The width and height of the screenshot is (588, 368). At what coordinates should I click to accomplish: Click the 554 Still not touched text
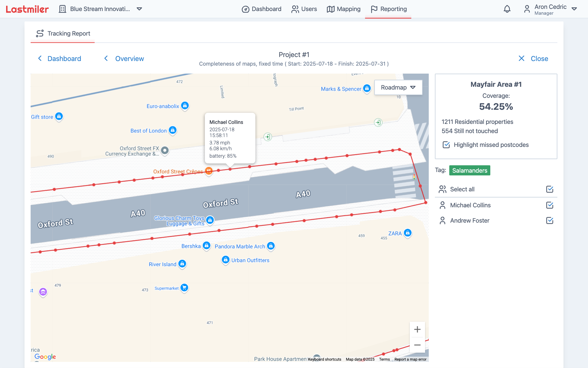pos(470,131)
